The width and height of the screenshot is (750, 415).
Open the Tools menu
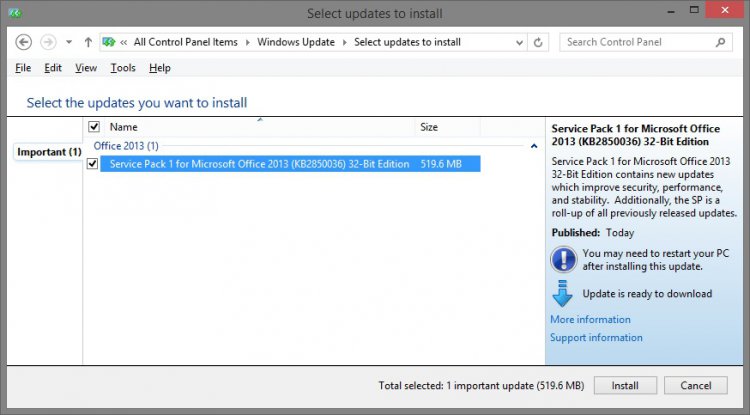[123, 68]
